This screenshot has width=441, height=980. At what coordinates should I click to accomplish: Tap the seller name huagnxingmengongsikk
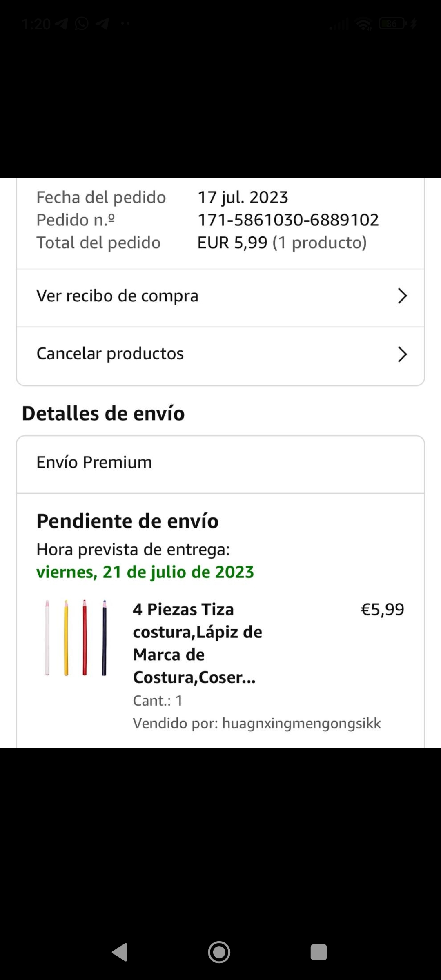(x=301, y=723)
